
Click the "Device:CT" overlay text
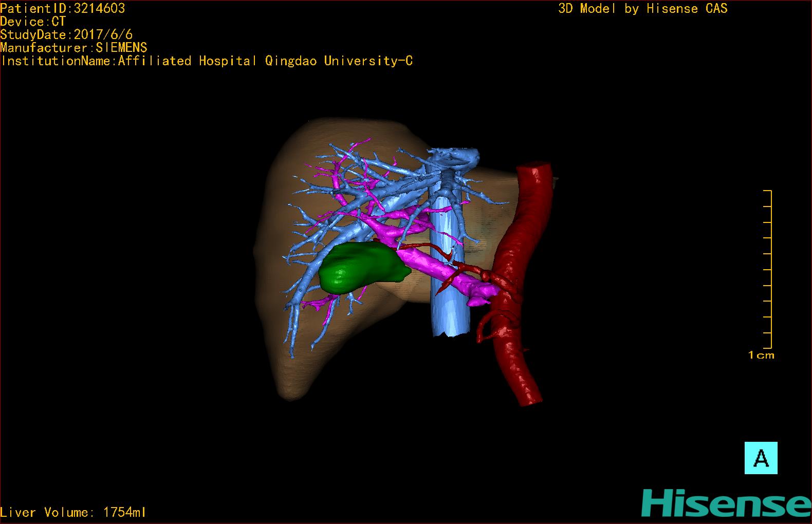pyautogui.click(x=33, y=22)
